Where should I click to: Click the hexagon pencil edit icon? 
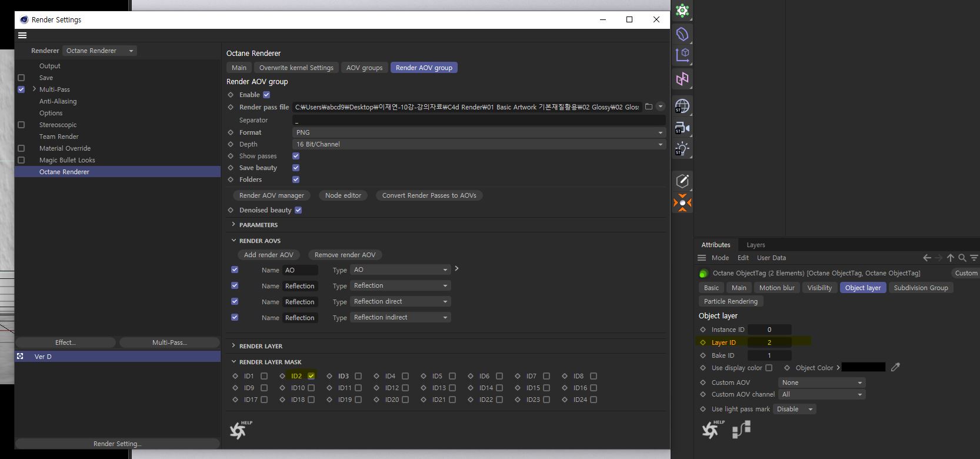point(682,181)
